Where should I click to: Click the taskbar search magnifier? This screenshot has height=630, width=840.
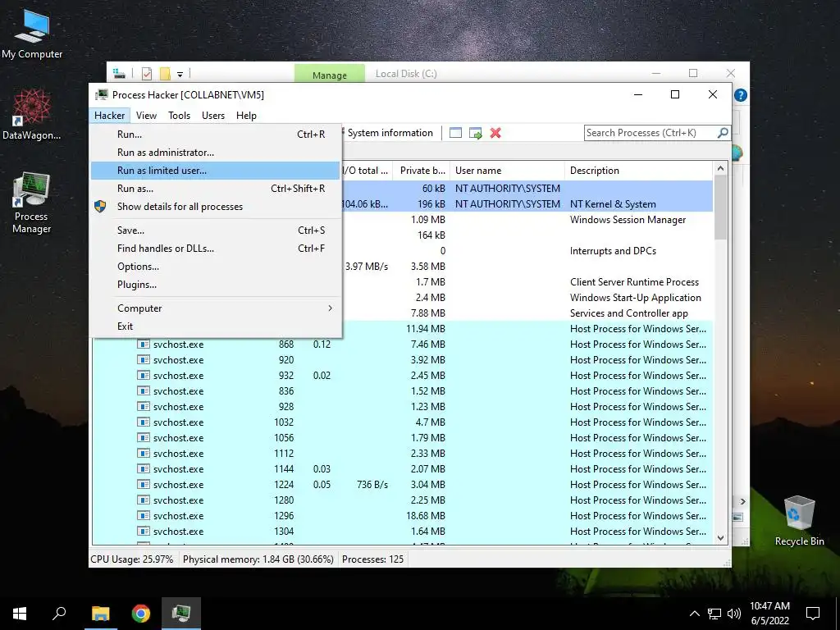pos(59,614)
